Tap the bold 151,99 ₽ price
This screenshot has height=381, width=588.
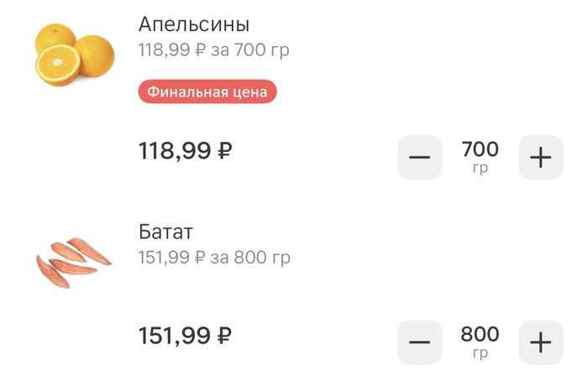coord(185,336)
